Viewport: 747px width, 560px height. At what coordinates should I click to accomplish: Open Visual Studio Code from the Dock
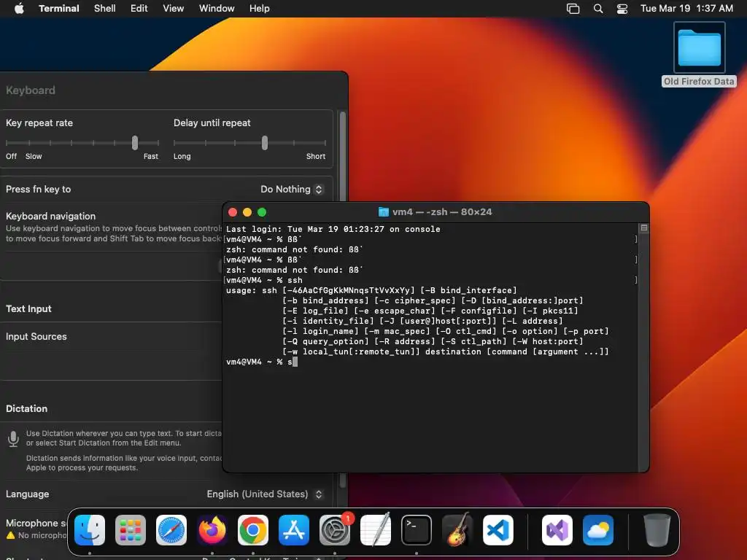pos(498,530)
